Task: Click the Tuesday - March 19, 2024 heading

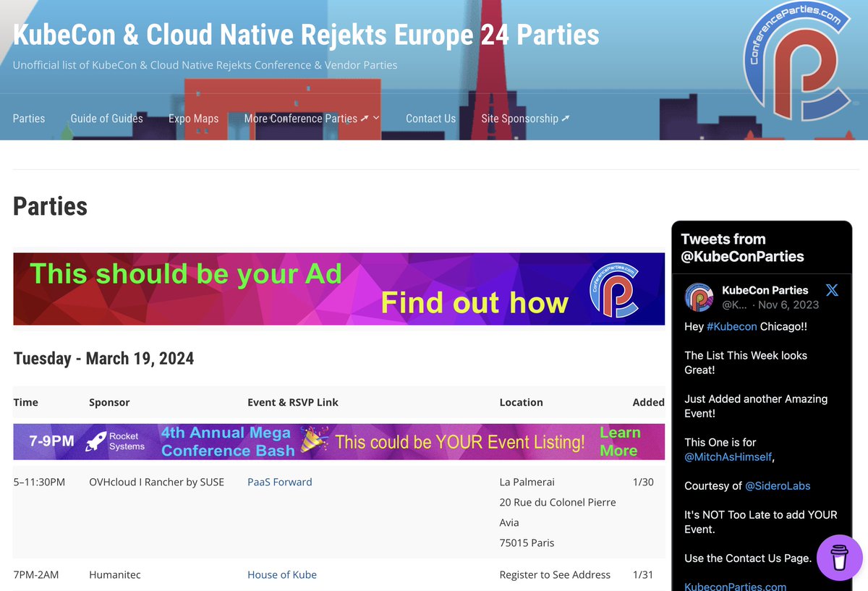Action: point(103,359)
